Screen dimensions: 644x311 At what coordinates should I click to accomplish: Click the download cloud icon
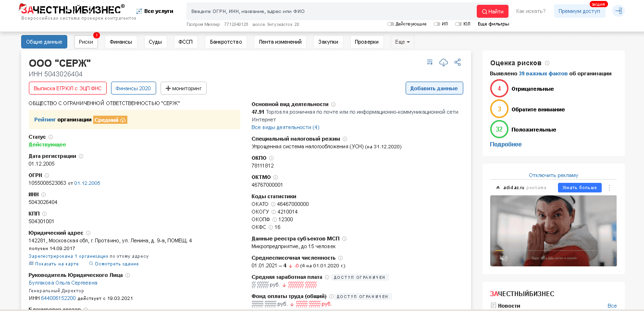pyautogui.click(x=444, y=62)
